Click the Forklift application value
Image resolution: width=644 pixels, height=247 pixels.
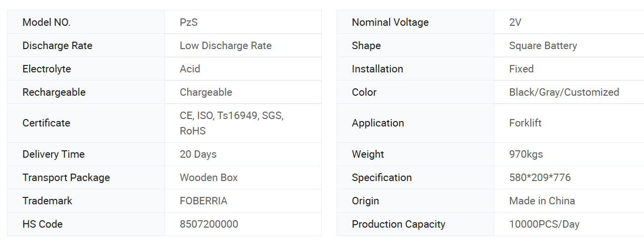coord(525,123)
